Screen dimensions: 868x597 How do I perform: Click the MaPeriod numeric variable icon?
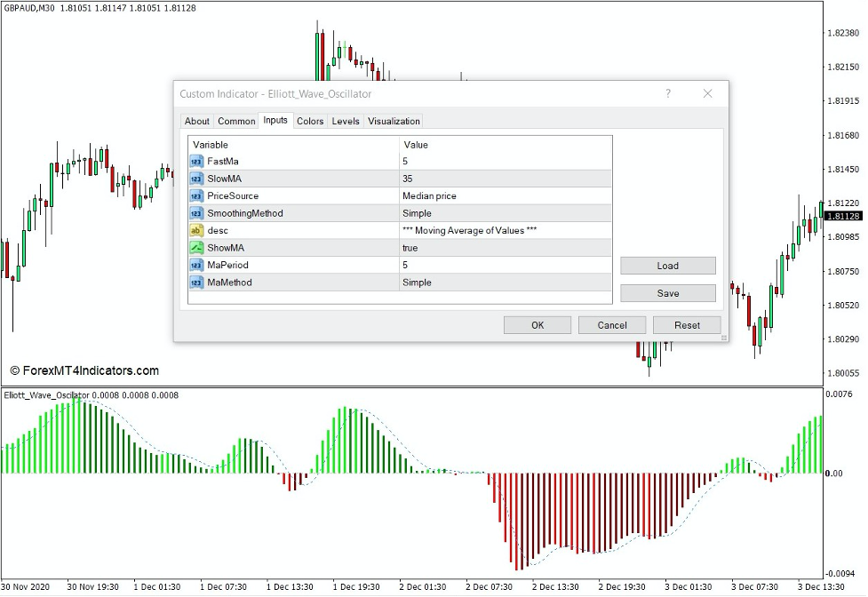pyautogui.click(x=195, y=265)
